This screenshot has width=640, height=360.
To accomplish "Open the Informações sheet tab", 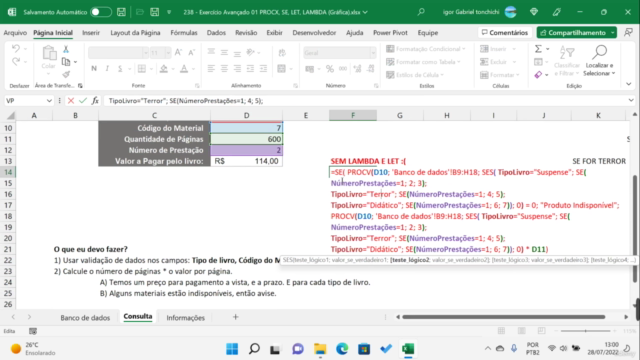I will coord(185,318).
